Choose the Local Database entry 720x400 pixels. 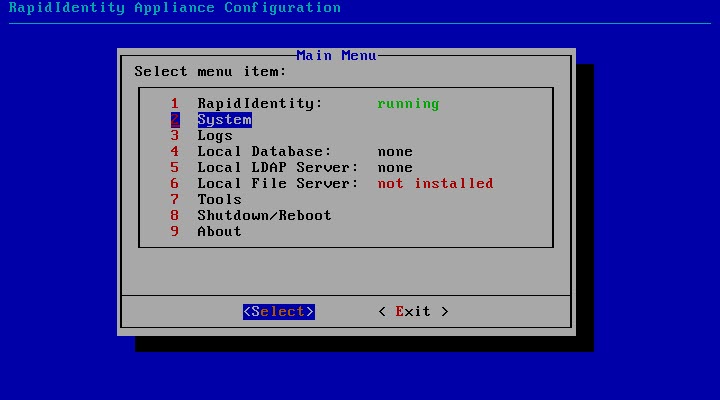coord(264,152)
